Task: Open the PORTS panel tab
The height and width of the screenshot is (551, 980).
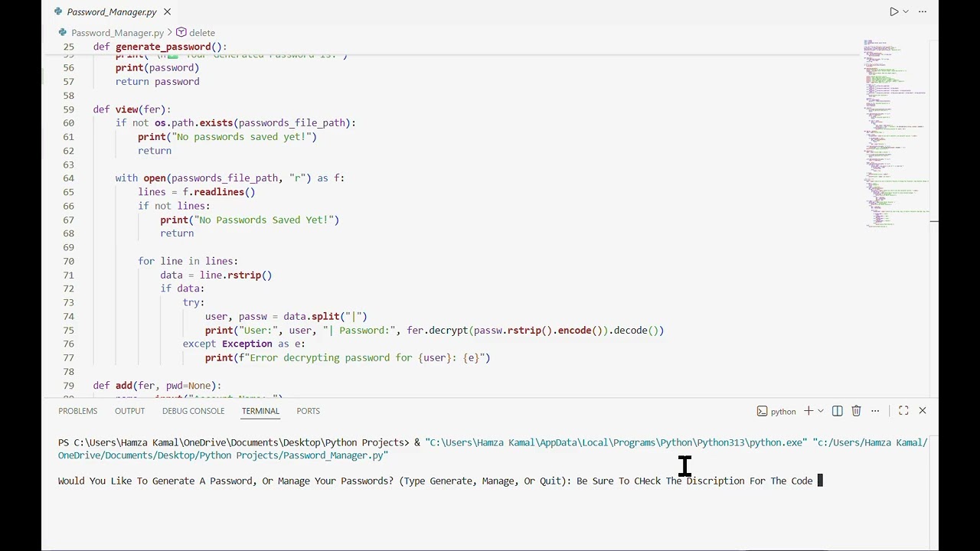Action: pyautogui.click(x=309, y=411)
